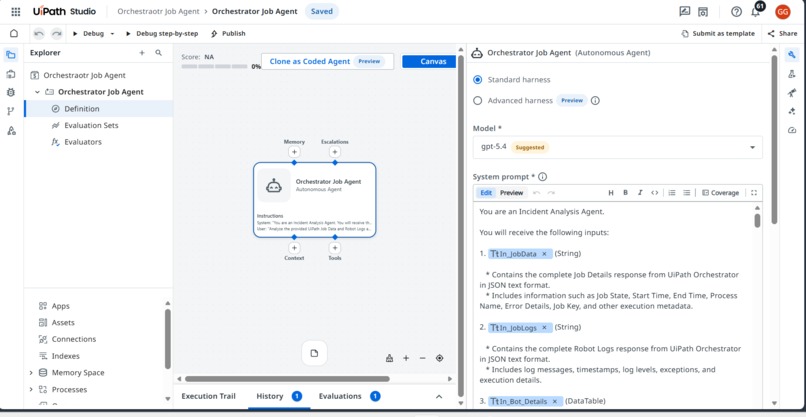Switch to Execution Trail tab

pyautogui.click(x=209, y=396)
